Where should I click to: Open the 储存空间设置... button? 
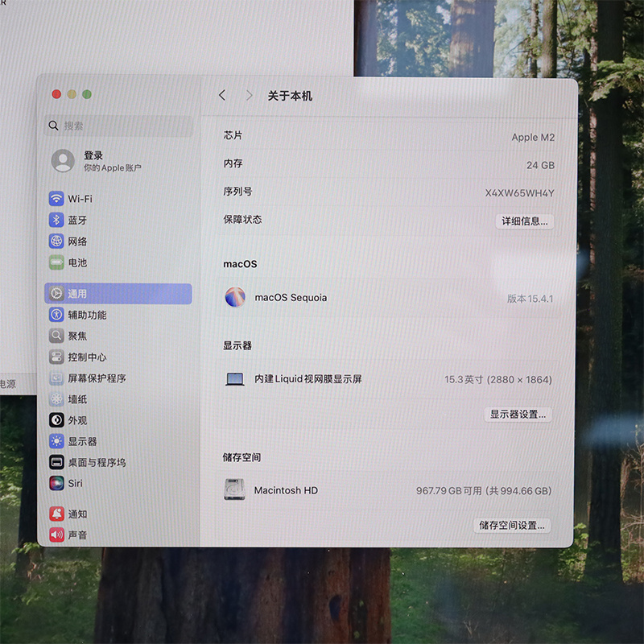[x=512, y=526]
